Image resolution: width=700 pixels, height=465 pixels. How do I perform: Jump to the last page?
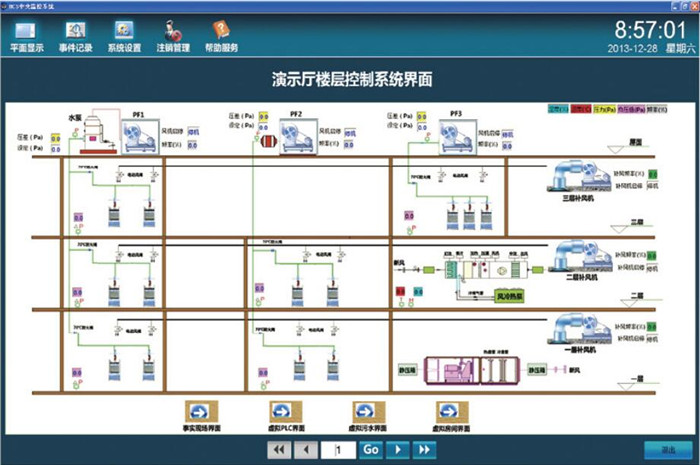point(424,450)
